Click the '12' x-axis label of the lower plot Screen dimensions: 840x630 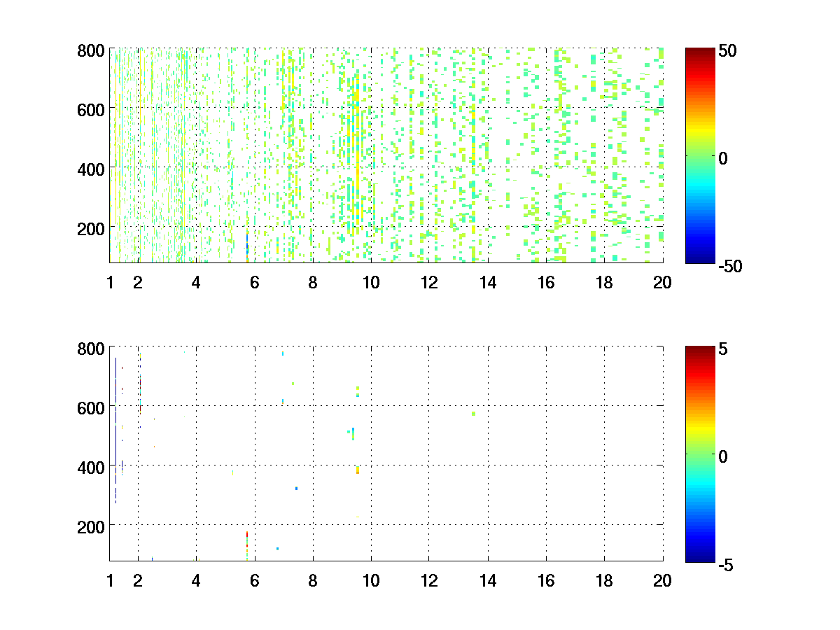coord(429,580)
